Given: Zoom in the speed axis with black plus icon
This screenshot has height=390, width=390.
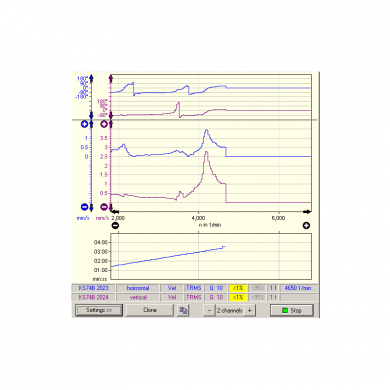Looking at the screenshot, I should click(306, 226).
